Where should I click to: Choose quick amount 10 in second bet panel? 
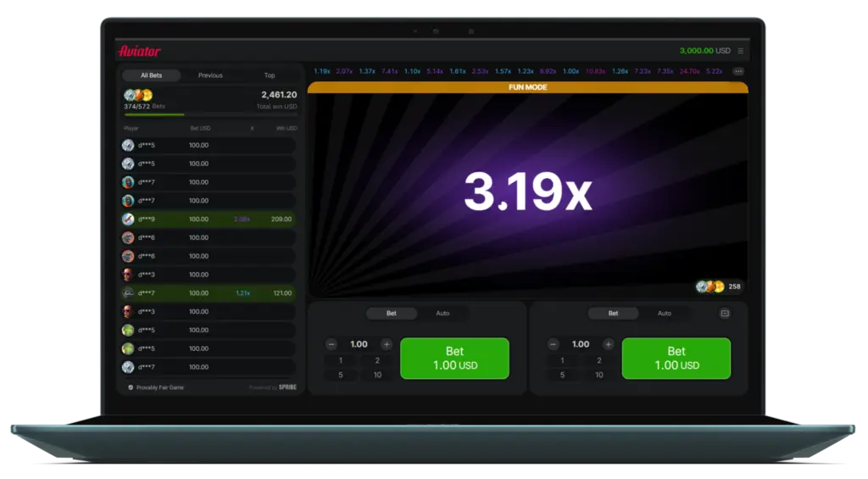pos(599,375)
